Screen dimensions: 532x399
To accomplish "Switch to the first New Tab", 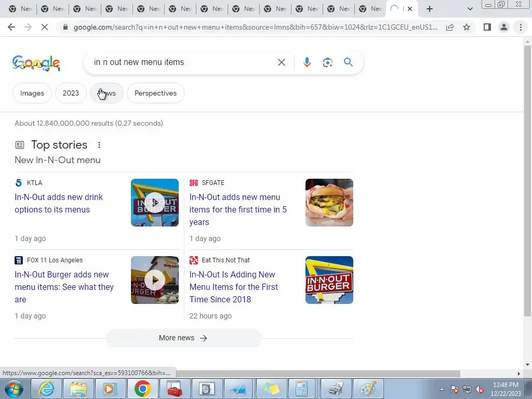I will pos(20,9).
